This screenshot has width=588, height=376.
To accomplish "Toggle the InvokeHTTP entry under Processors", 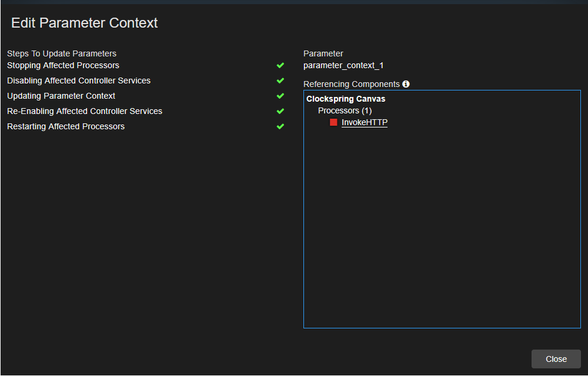I will (x=364, y=122).
